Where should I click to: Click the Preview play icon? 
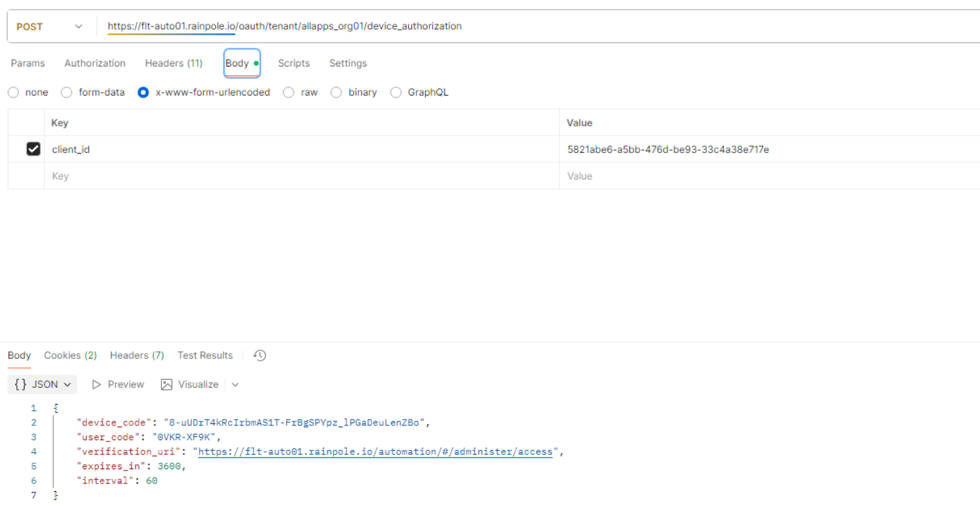pyautogui.click(x=97, y=385)
